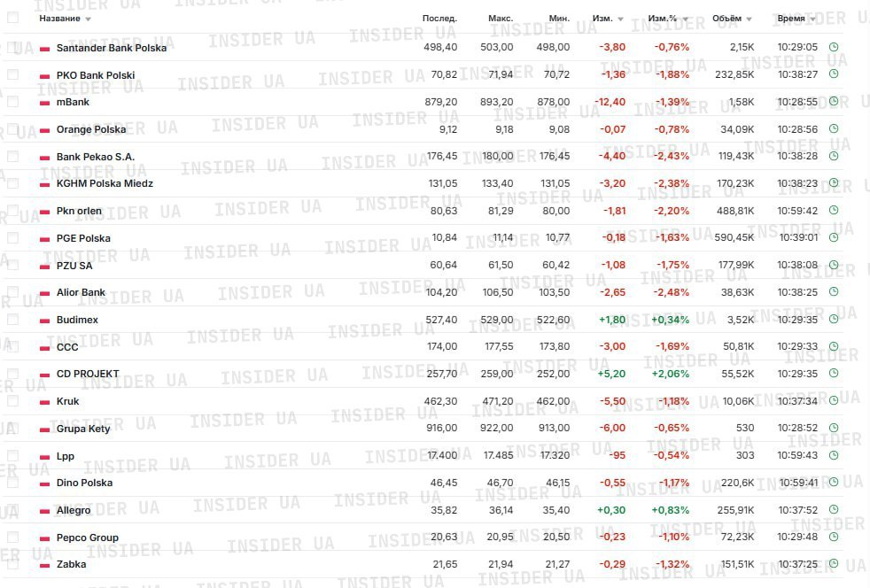Click the clock icon in the Allegro row
Screen dimensions: 870x588
pyautogui.click(x=834, y=510)
